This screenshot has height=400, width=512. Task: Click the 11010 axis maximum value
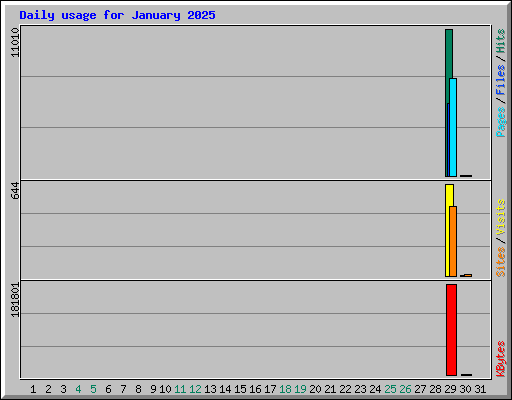[15, 42]
